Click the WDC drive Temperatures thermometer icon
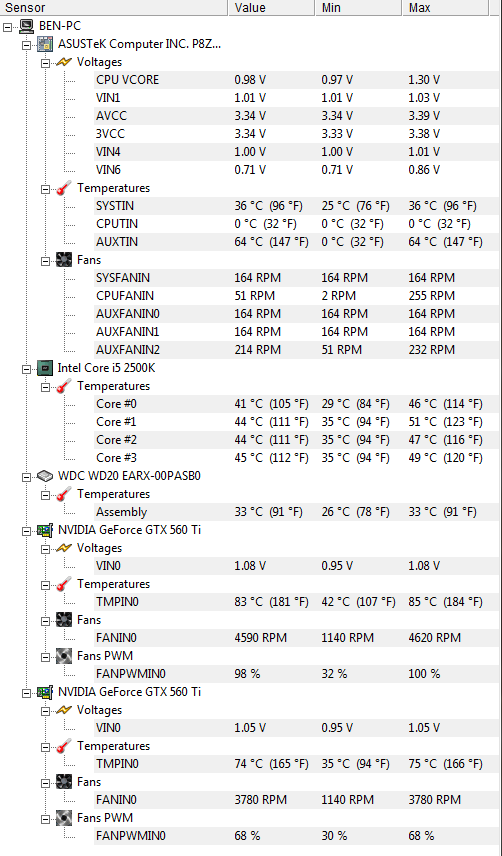This screenshot has width=502, height=856. pyautogui.click(x=64, y=494)
